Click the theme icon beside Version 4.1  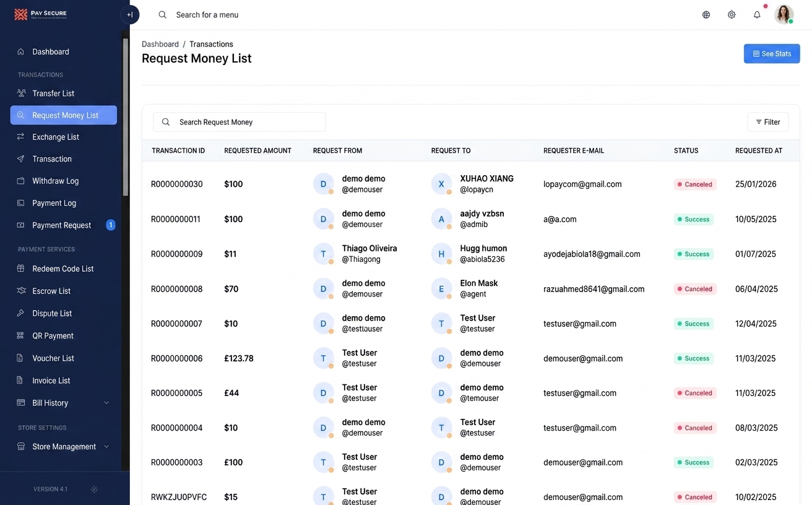coord(94,489)
